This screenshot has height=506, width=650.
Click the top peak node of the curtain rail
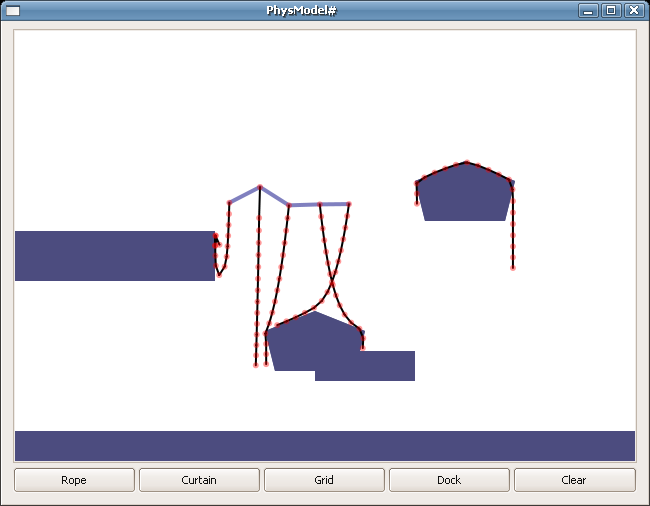(x=260, y=187)
